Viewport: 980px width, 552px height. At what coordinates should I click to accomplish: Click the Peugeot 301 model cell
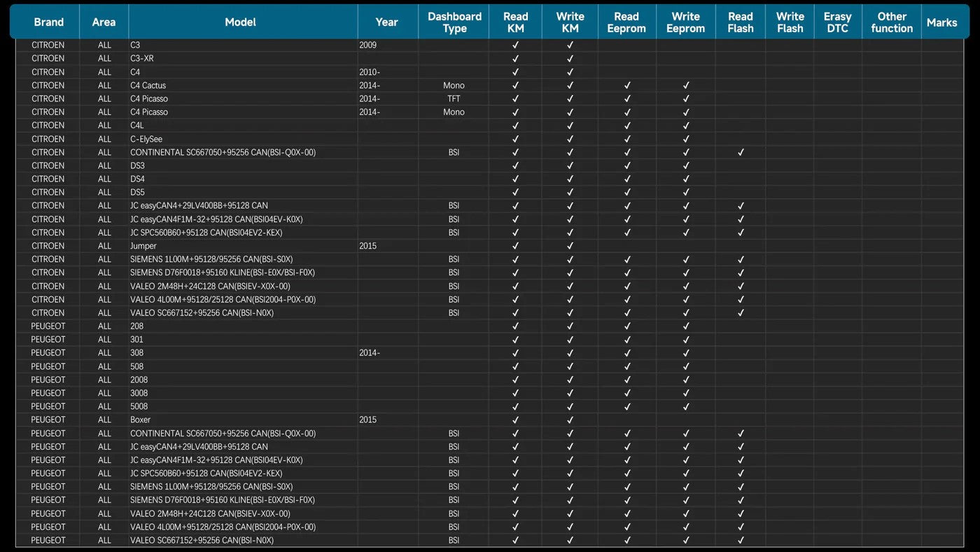click(x=243, y=340)
